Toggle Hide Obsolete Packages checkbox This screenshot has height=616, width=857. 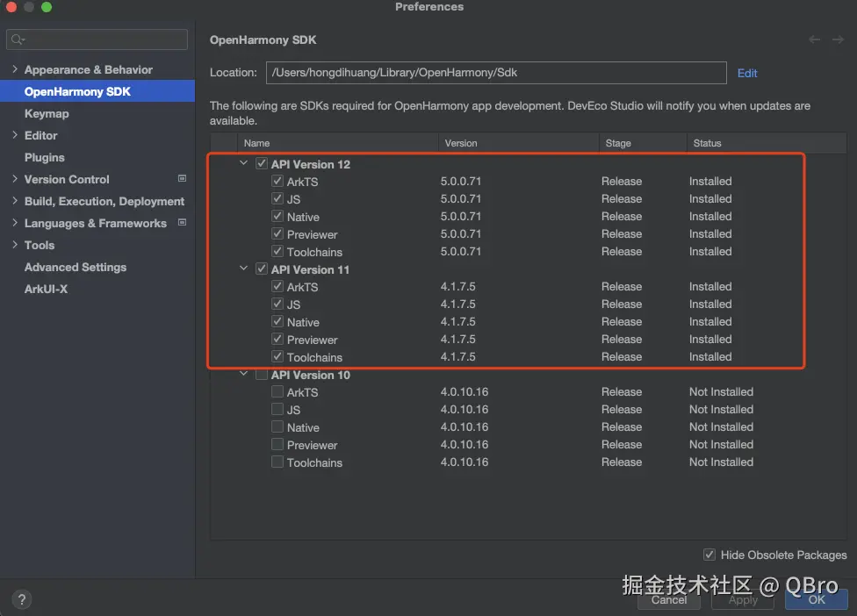pyautogui.click(x=709, y=555)
